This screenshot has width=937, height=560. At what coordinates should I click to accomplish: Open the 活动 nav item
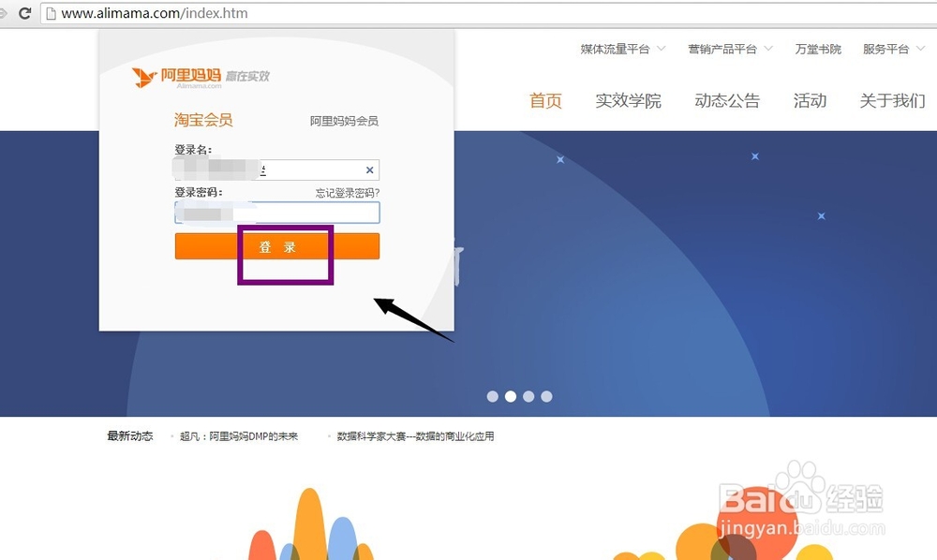[x=810, y=100]
